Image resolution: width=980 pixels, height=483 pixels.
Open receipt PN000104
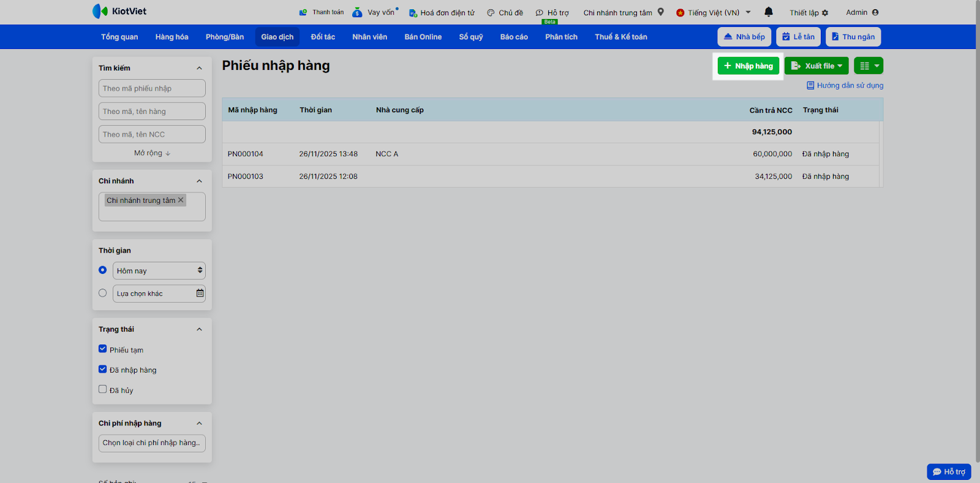tap(246, 154)
